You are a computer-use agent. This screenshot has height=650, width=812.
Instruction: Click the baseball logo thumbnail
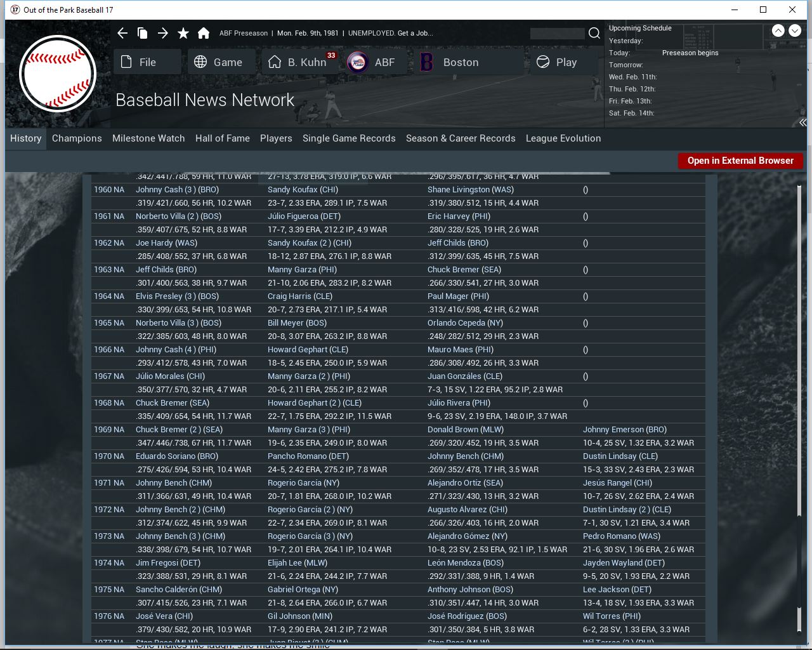point(58,74)
